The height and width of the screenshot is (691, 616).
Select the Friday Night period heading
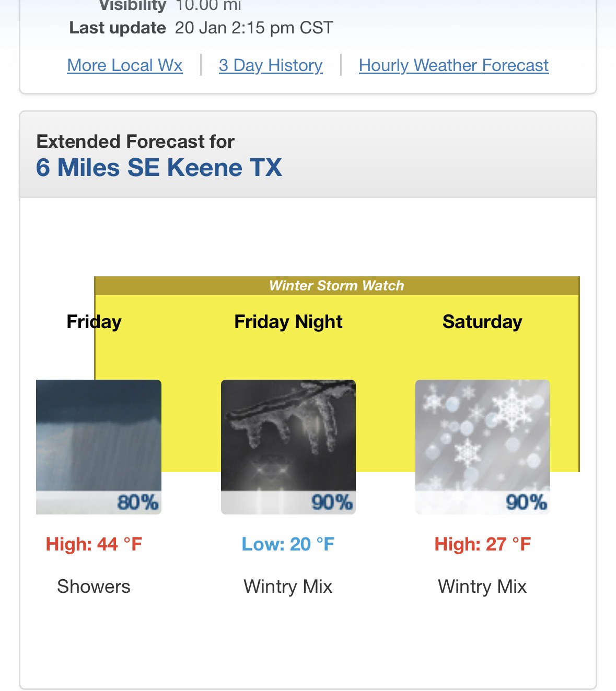pyautogui.click(x=288, y=322)
